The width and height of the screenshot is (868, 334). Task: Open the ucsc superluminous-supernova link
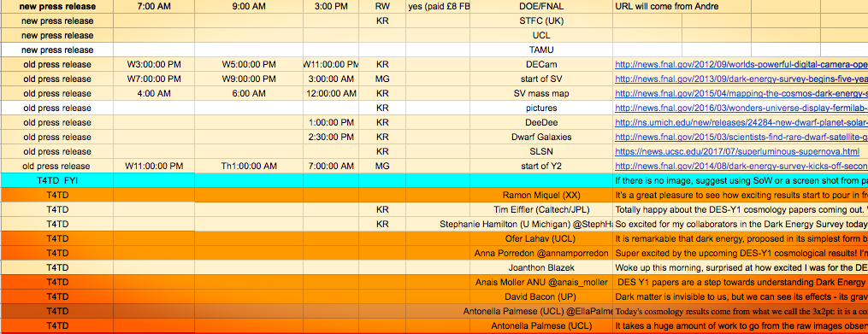(x=737, y=151)
